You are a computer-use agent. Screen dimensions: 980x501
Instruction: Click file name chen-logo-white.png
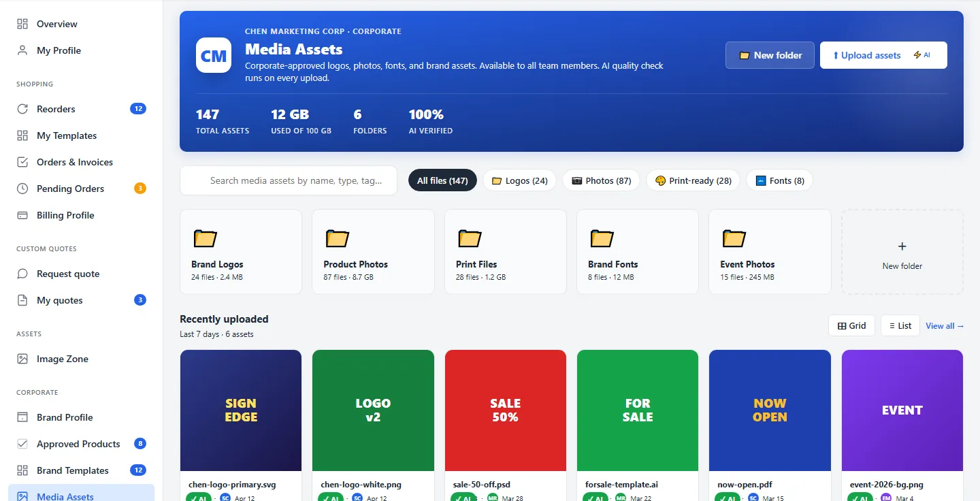tap(361, 485)
